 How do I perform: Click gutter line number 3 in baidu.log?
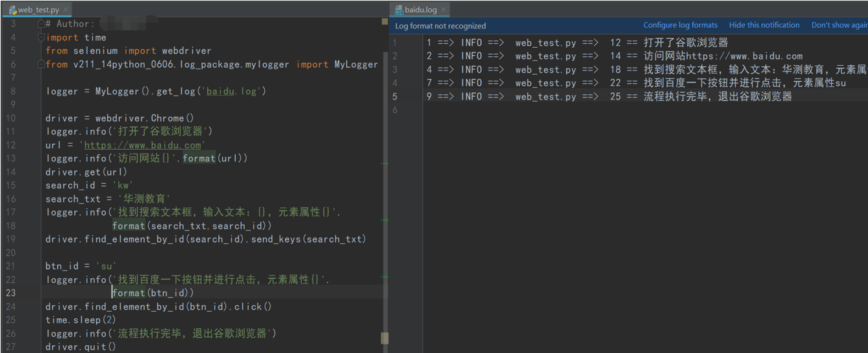point(395,70)
